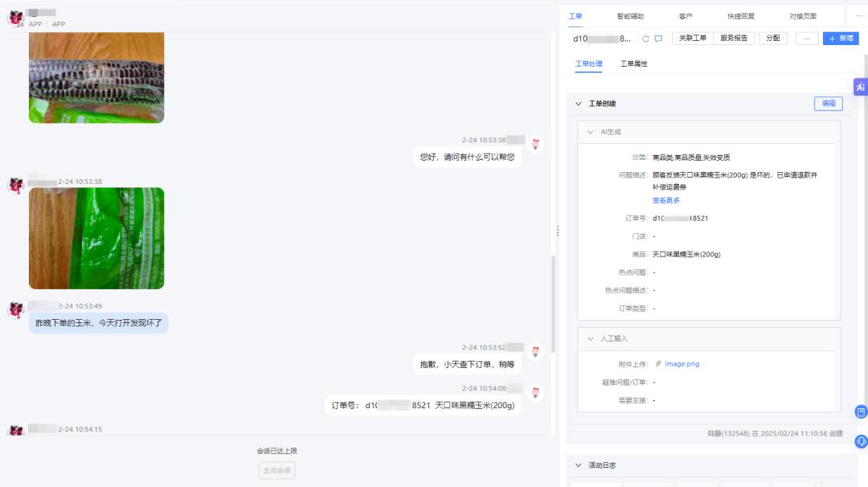Switch to the 智能辅助 tab
This screenshot has width=868, height=487.
coord(630,16)
